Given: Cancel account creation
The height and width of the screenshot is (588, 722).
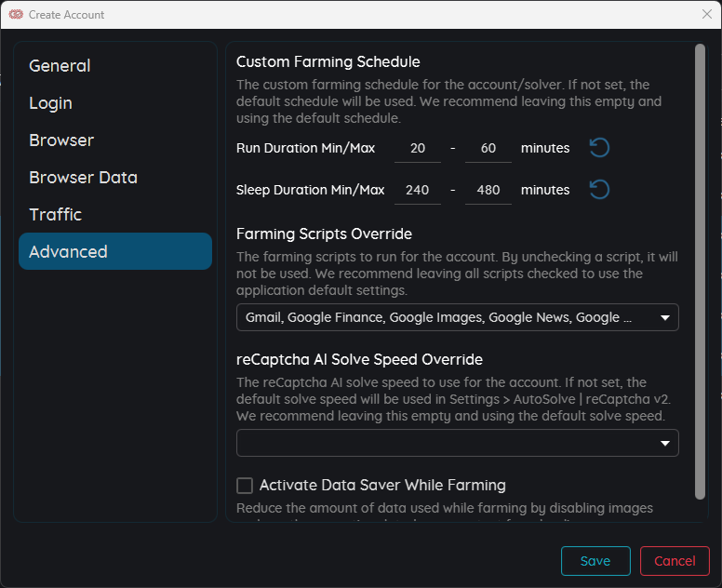Looking at the screenshot, I should (675, 561).
